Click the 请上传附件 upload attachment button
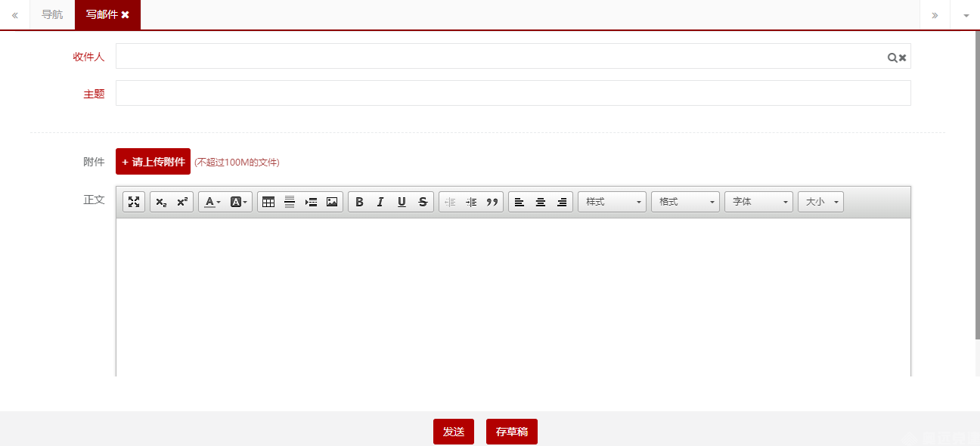Viewport: 980px width, 446px height. tap(153, 162)
